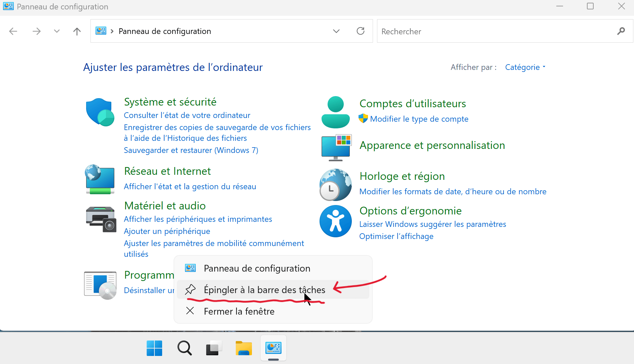Screen dimensions: 634x364
Task: Open Afficher l'état et la gestion du réseau
Action: 190,187
